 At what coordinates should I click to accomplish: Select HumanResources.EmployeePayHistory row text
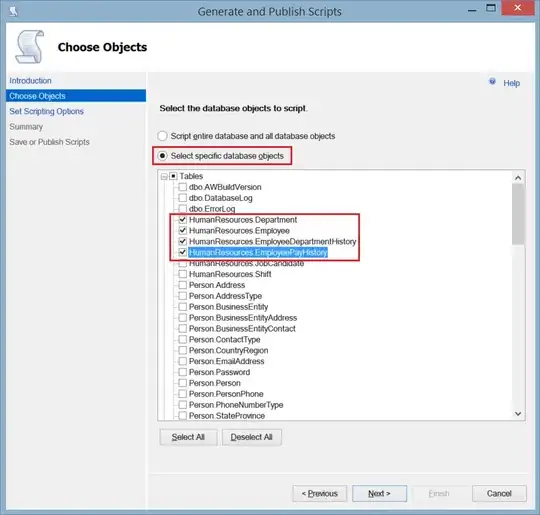pyautogui.click(x=258, y=253)
